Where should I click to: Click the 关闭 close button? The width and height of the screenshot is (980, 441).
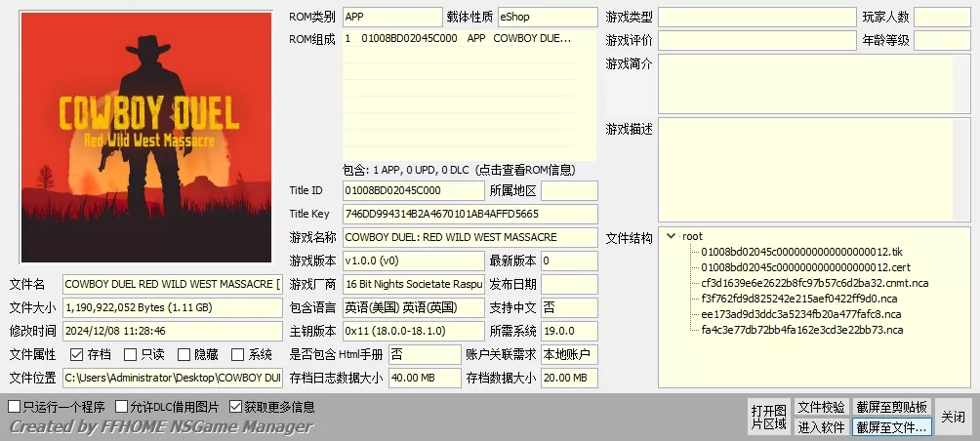click(x=953, y=417)
